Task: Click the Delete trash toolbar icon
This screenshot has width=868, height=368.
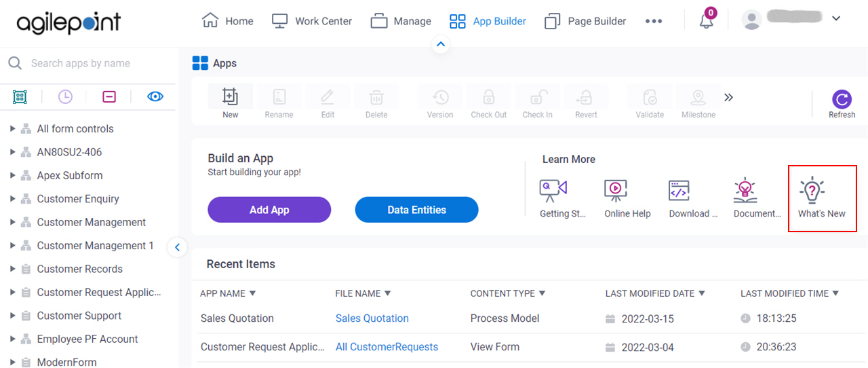Action: 376,97
